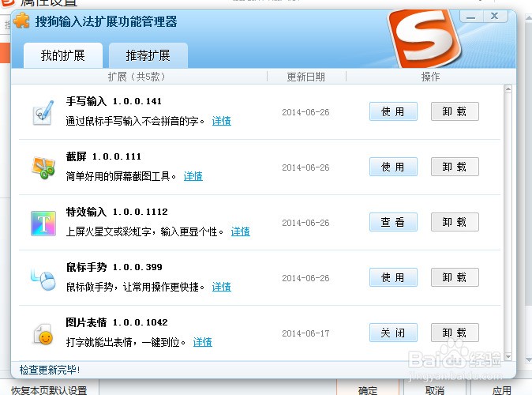Click the extension list vertical scrollbar track
This screenshot has height=395, width=532.
click(x=508, y=223)
